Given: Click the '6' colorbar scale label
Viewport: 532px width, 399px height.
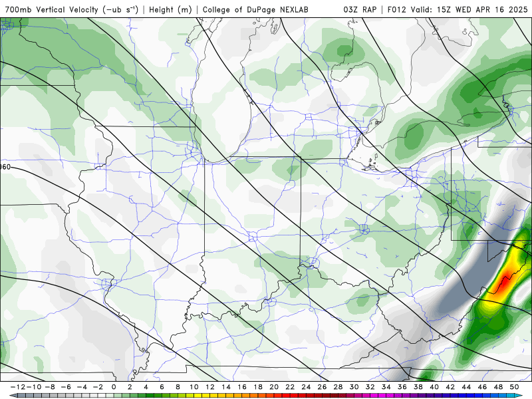Looking at the screenshot, I should pos(162,387).
